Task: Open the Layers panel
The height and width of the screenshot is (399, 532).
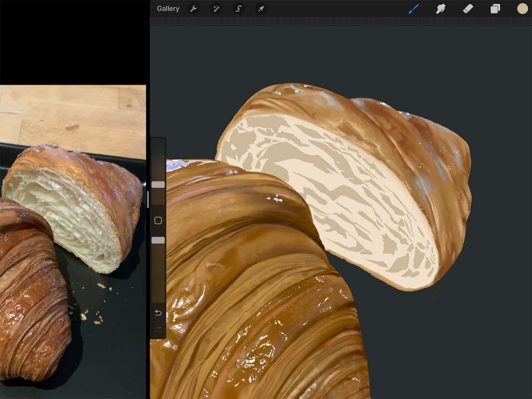Action: tap(495, 8)
